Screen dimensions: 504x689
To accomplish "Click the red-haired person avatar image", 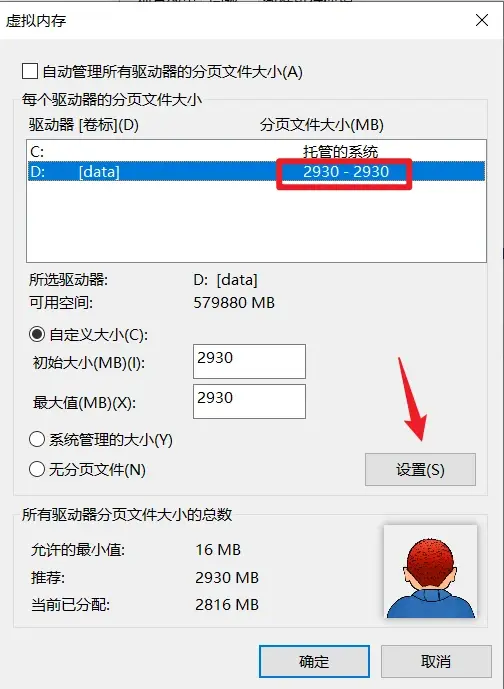I will pyautogui.click(x=430, y=571).
